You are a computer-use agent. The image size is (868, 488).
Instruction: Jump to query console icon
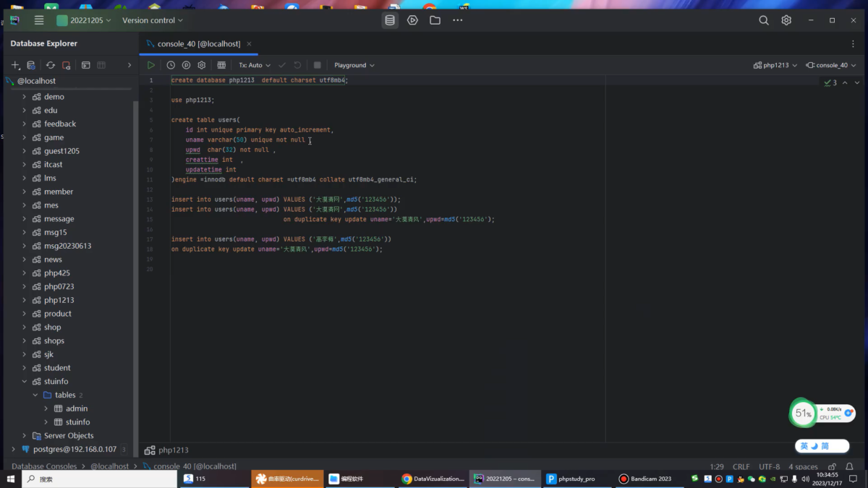pyautogui.click(x=85, y=65)
